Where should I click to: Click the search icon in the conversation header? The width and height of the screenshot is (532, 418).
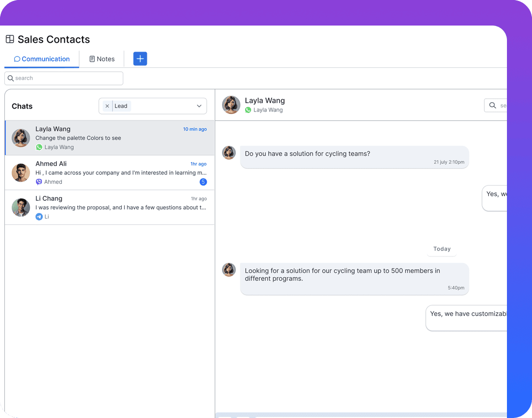tap(493, 106)
